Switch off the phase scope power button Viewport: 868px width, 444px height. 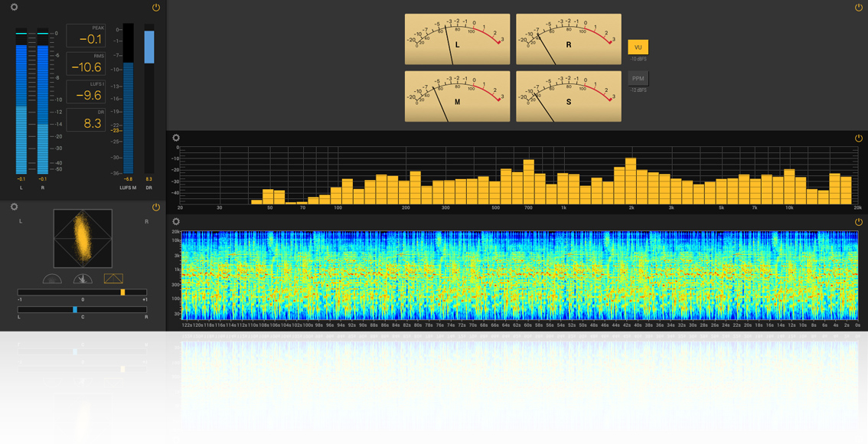point(156,207)
